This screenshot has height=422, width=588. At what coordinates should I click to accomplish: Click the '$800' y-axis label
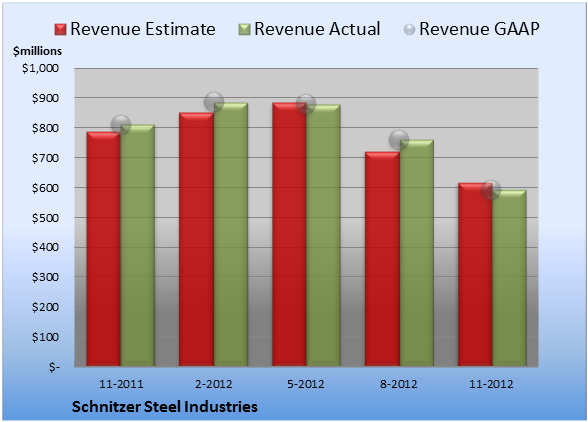pos(45,128)
